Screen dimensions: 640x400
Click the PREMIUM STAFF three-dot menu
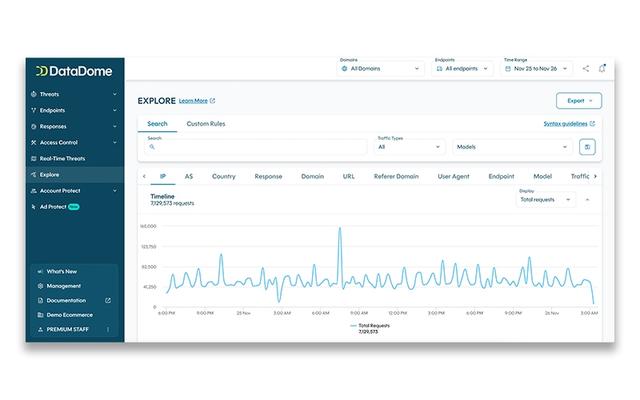(108, 329)
